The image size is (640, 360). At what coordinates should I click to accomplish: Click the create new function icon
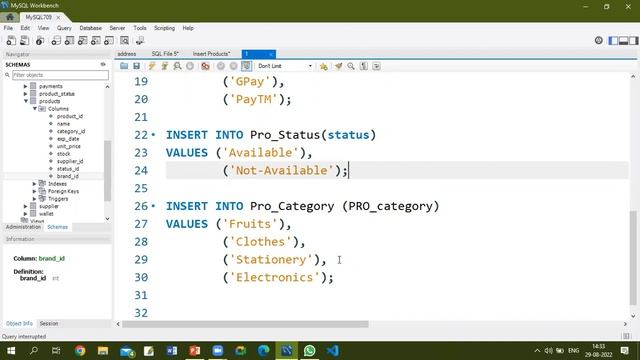[x=109, y=40]
